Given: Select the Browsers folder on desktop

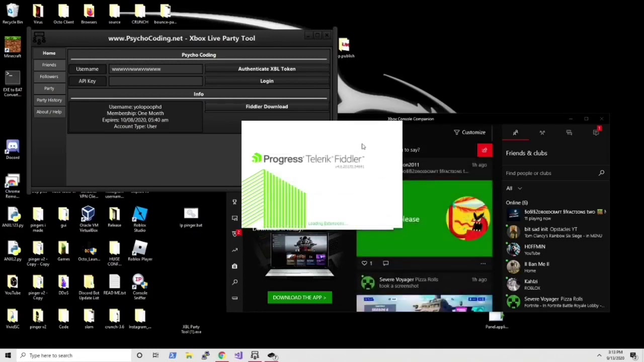Looking at the screenshot, I should [x=89, y=14].
